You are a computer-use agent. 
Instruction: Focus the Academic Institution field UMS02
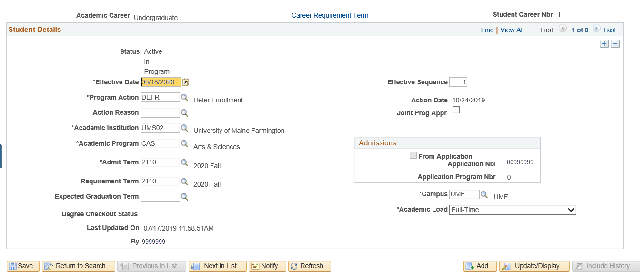160,128
